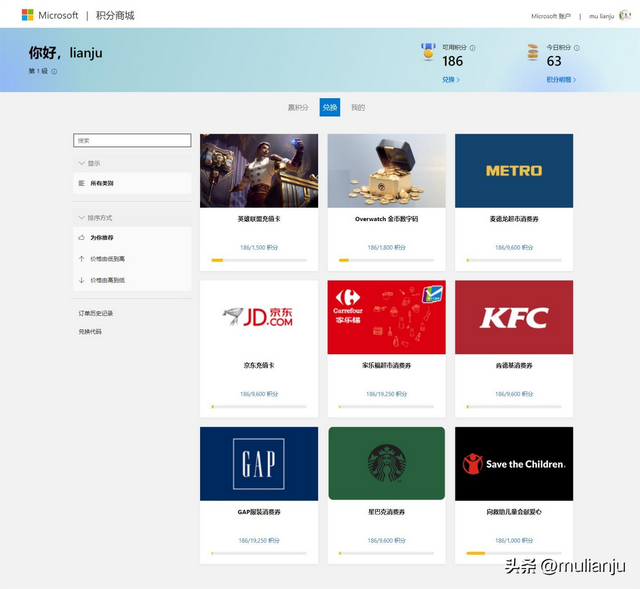Open 积分明细 link under today's points

561,80
